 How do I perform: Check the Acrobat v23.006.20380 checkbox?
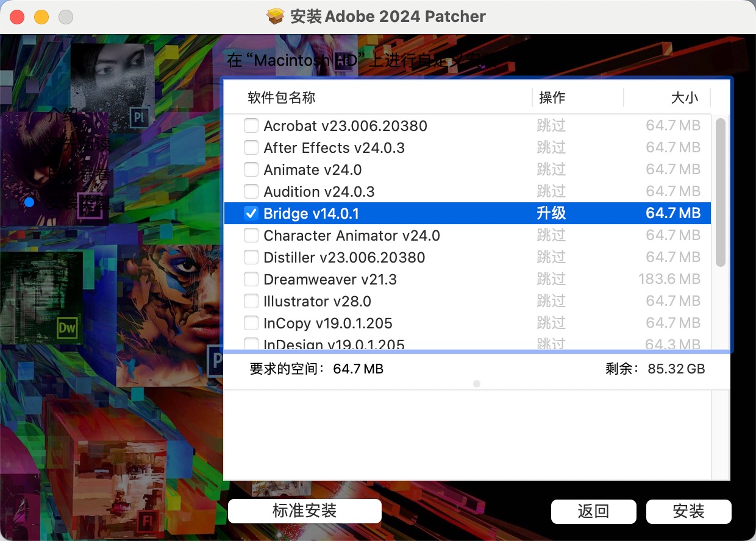251,126
